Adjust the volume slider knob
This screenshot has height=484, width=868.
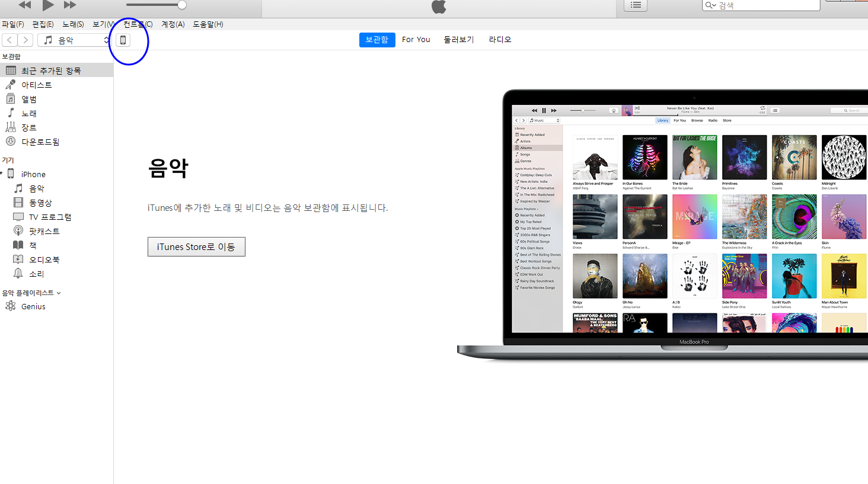coord(182,5)
